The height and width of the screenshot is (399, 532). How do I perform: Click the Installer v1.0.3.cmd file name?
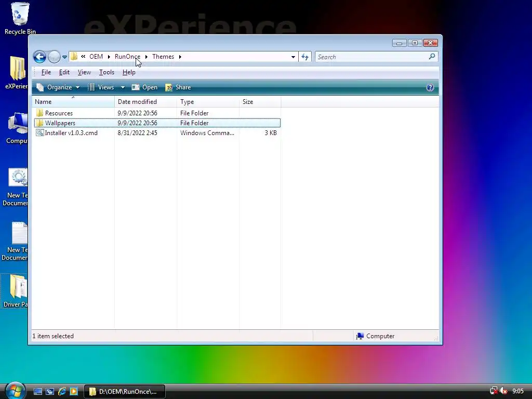(x=71, y=133)
